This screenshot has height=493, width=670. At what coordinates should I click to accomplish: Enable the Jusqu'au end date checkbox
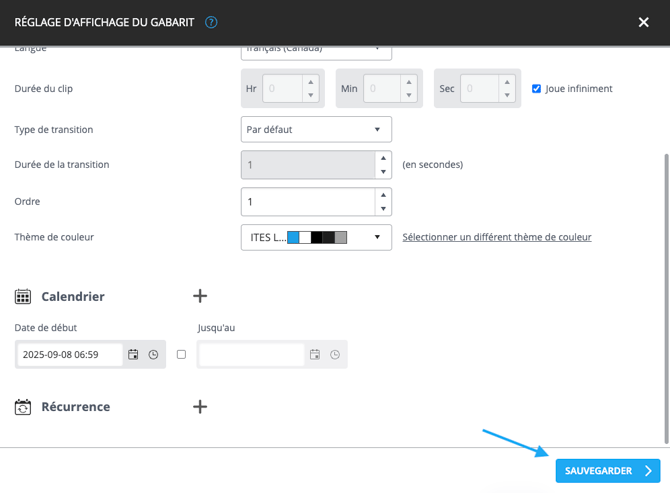181,354
